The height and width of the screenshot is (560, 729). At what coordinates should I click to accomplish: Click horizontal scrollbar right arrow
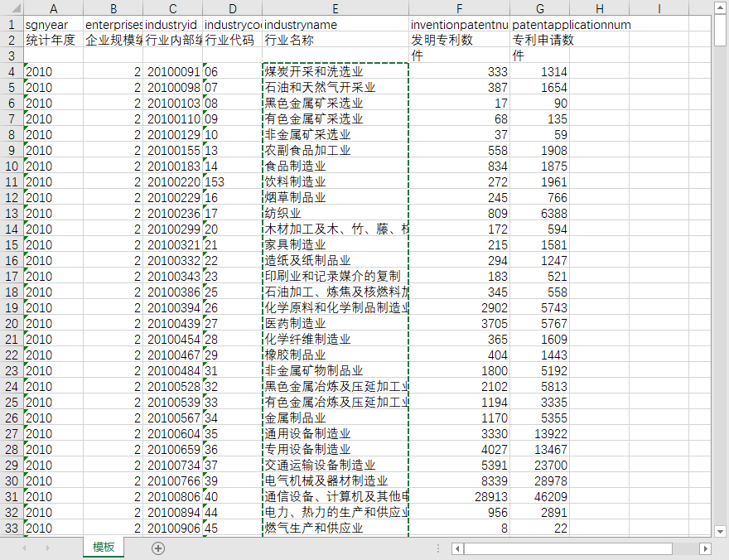(705, 549)
